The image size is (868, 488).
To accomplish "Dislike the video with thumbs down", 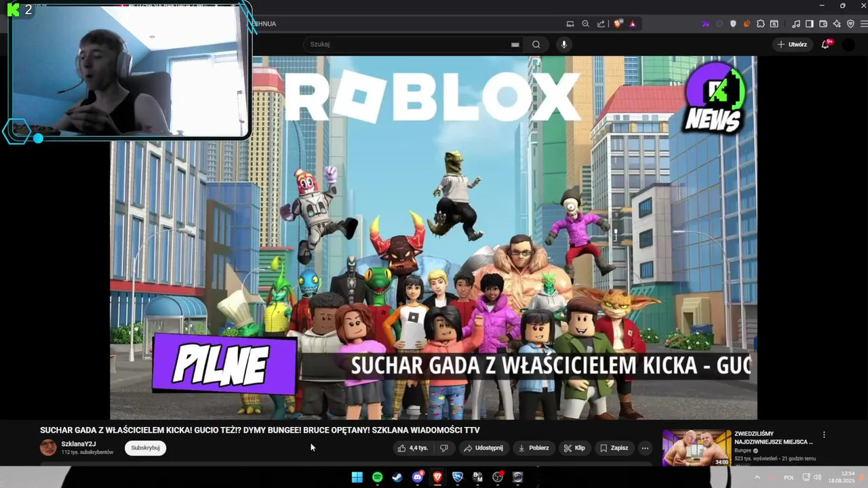I will point(444,448).
